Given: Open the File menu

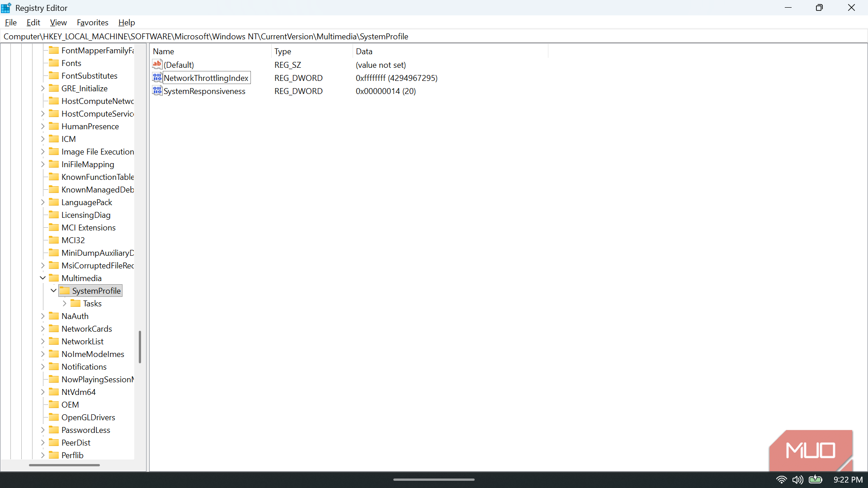Looking at the screenshot, I should pyautogui.click(x=11, y=23).
